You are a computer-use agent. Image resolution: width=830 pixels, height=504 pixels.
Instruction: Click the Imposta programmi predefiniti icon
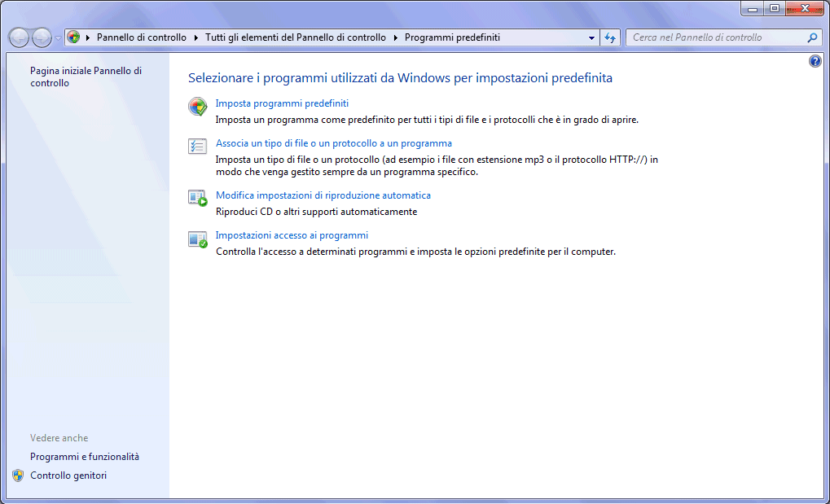click(x=198, y=107)
